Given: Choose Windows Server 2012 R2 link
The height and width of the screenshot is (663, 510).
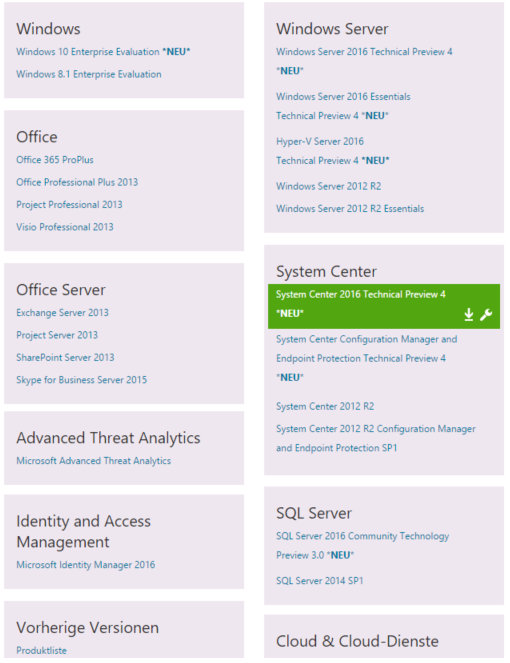Looking at the screenshot, I should tap(329, 186).
